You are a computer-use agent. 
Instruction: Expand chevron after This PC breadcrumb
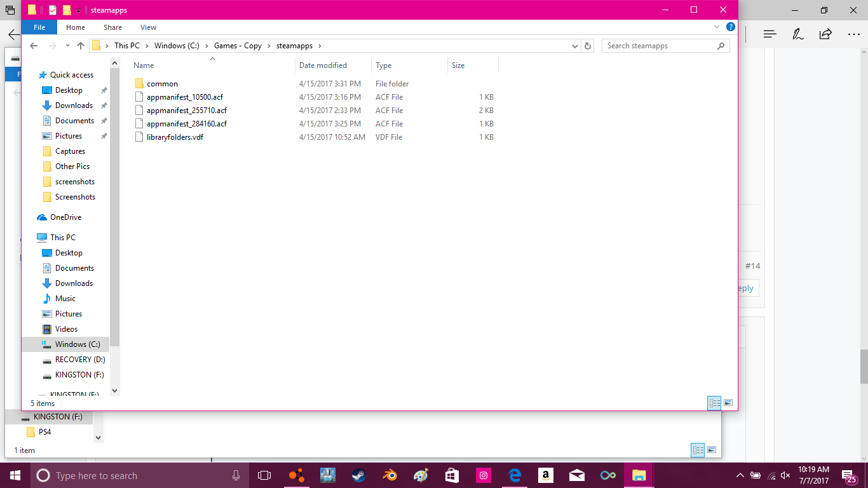click(147, 46)
